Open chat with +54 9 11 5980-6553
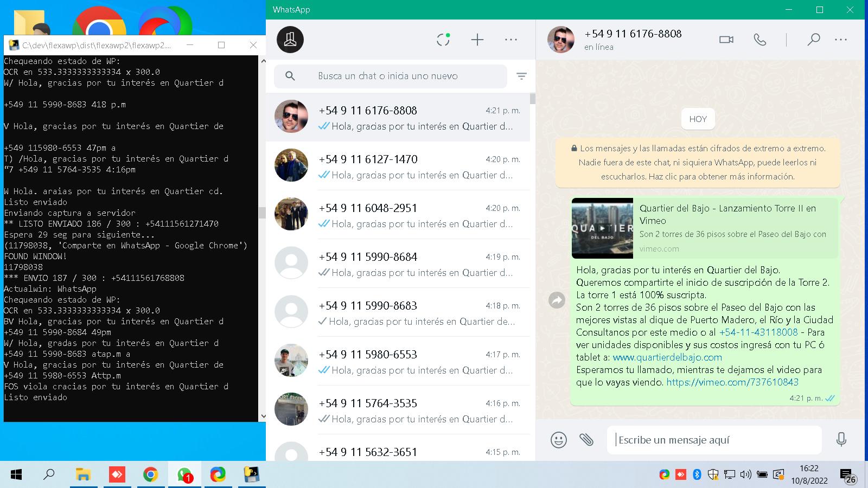Viewport: 868px width, 488px height. click(398, 361)
